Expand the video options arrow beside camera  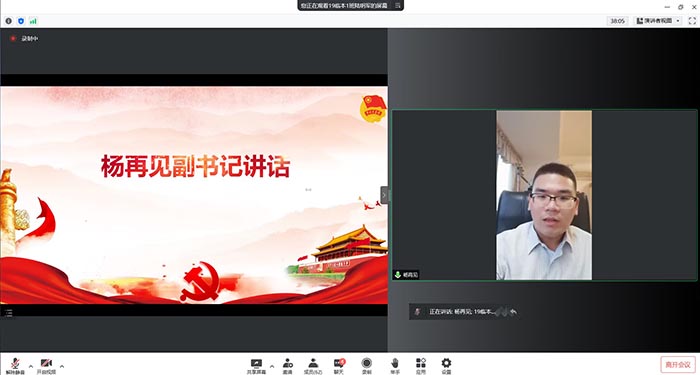click(x=62, y=366)
